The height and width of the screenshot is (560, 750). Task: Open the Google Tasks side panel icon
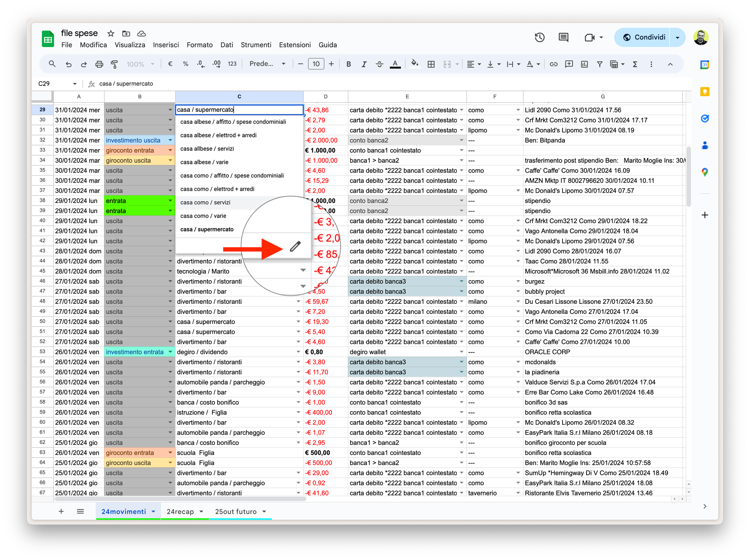click(705, 119)
